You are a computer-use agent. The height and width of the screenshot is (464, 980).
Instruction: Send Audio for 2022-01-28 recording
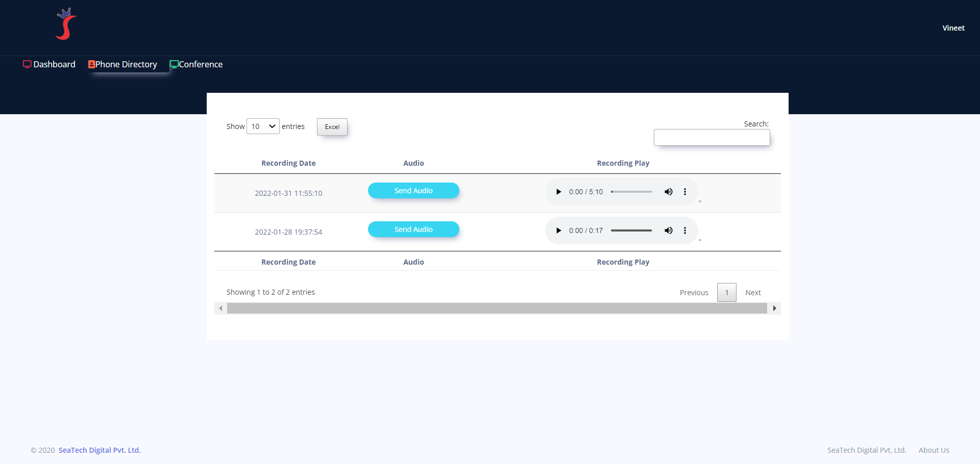(x=413, y=229)
